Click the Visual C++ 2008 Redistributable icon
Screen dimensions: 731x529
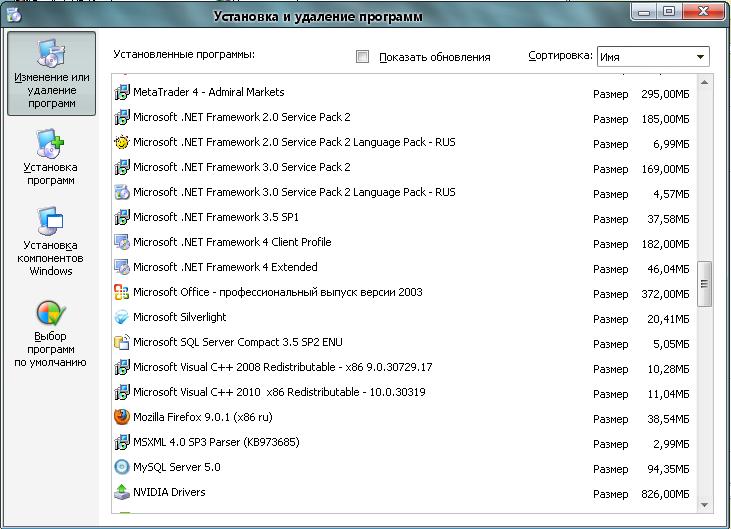pyautogui.click(x=122, y=367)
